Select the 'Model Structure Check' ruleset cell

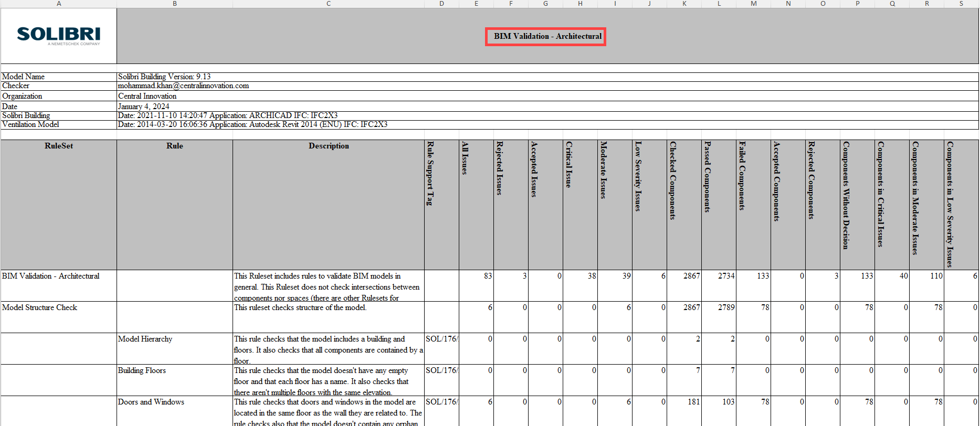59,317
